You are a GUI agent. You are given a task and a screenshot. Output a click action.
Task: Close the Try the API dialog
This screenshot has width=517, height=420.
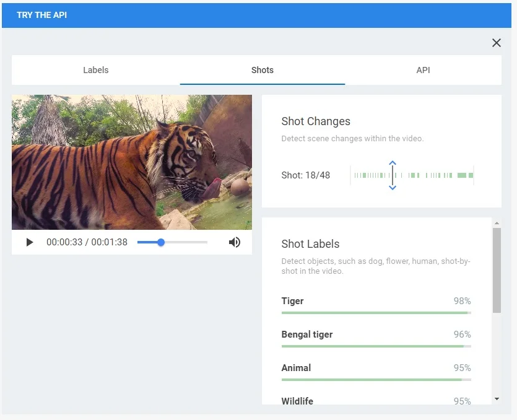point(496,43)
